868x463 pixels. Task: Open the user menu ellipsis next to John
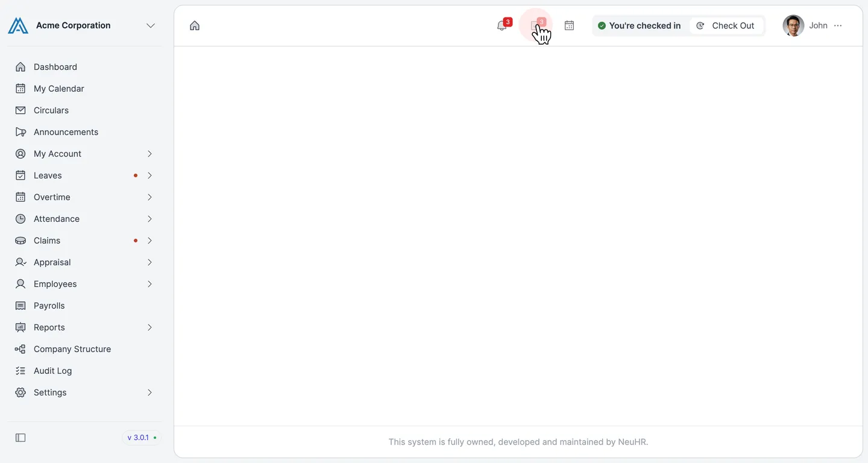click(838, 25)
